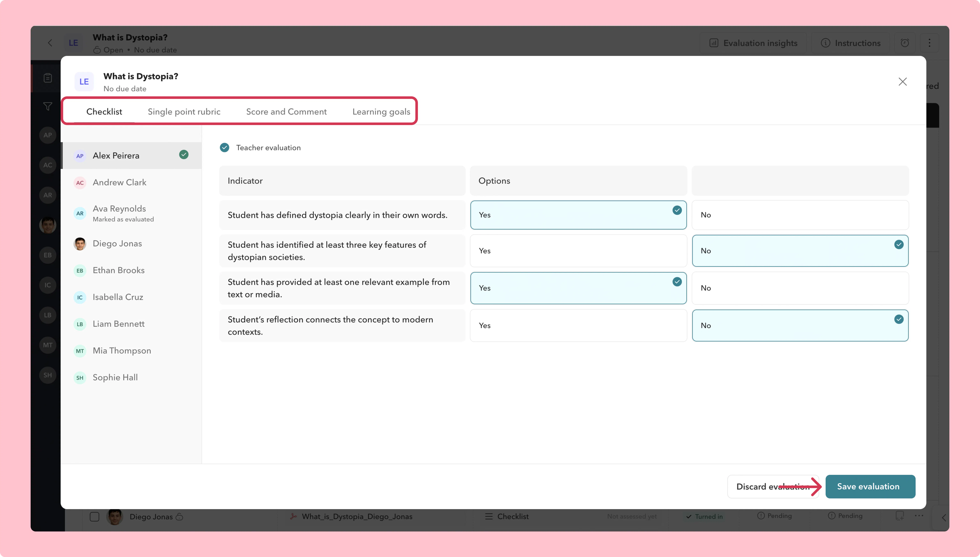Click the comment icon in Diego Jonas background row
This screenshot has height=557, width=980.
click(x=900, y=516)
